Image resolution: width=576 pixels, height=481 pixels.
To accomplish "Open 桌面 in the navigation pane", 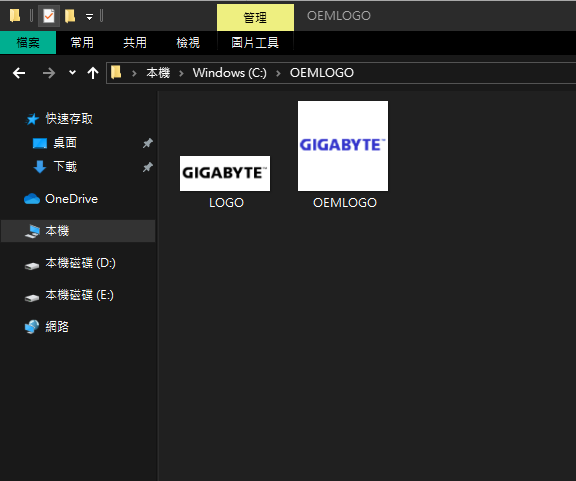I will (65, 143).
